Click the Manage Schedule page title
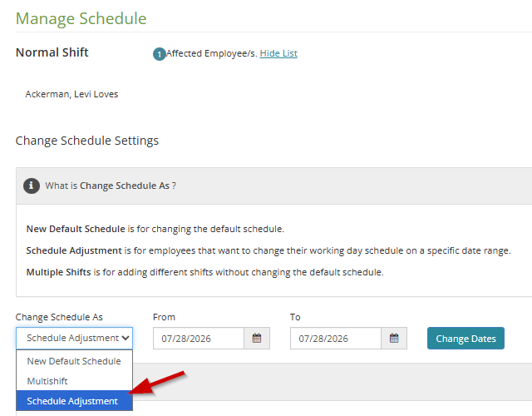Viewport: 532px width, 416px height. pos(81,18)
